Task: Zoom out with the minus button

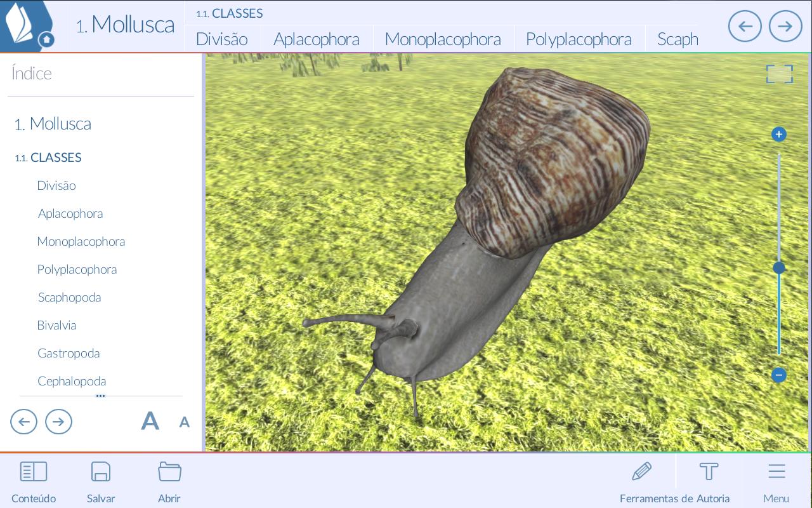Action: tap(779, 375)
